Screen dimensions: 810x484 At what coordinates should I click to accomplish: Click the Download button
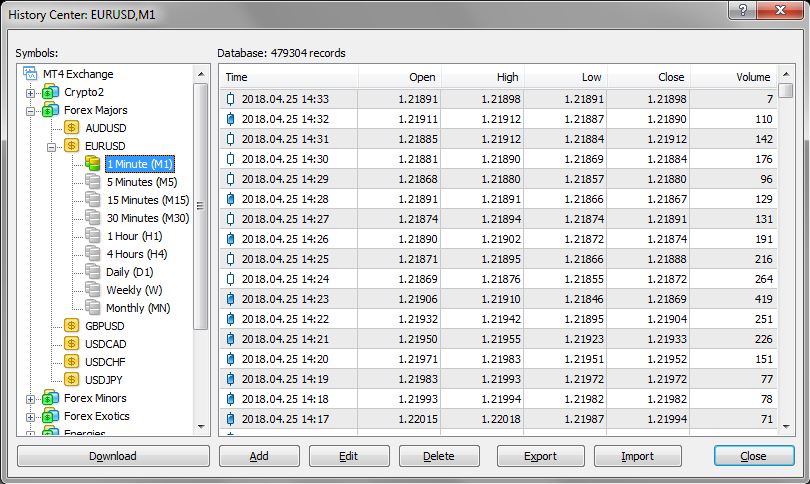(113, 456)
